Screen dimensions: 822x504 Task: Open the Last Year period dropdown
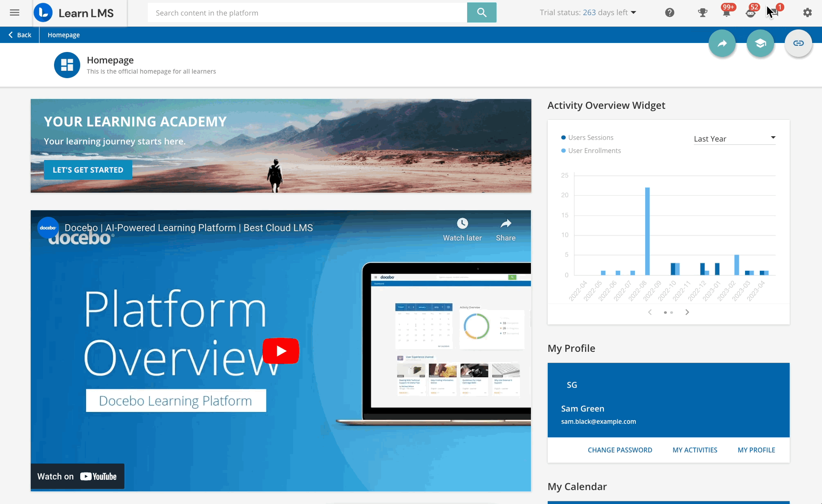click(734, 139)
